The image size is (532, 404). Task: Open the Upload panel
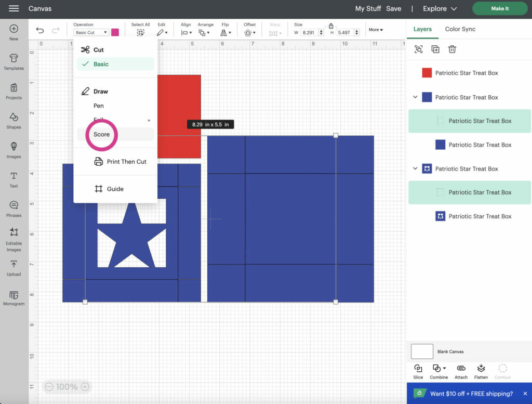14,267
